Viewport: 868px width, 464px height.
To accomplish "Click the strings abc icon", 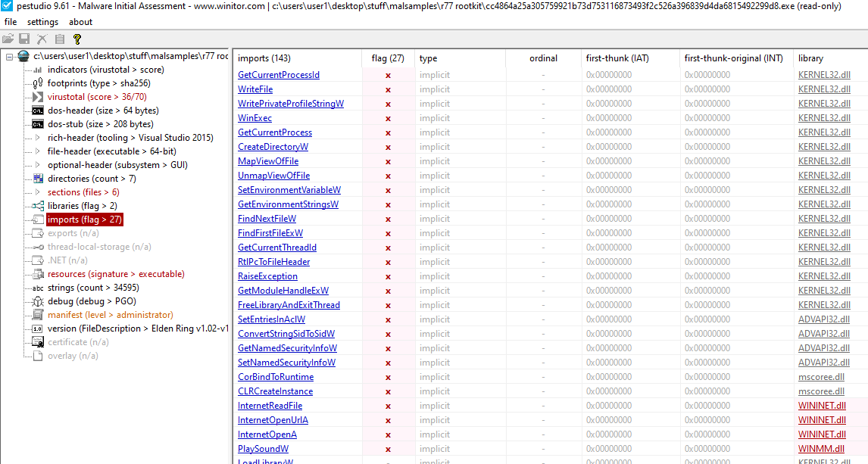I will [x=38, y=288].
